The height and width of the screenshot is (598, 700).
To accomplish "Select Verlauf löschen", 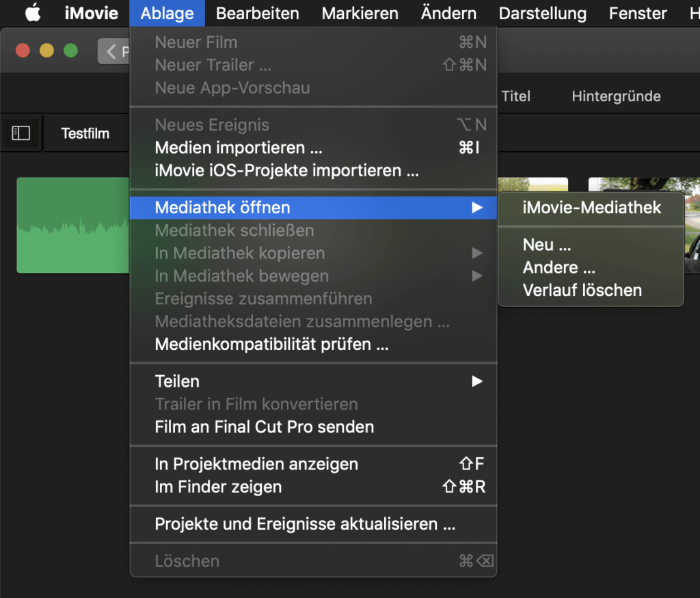I will click(582, 290).
